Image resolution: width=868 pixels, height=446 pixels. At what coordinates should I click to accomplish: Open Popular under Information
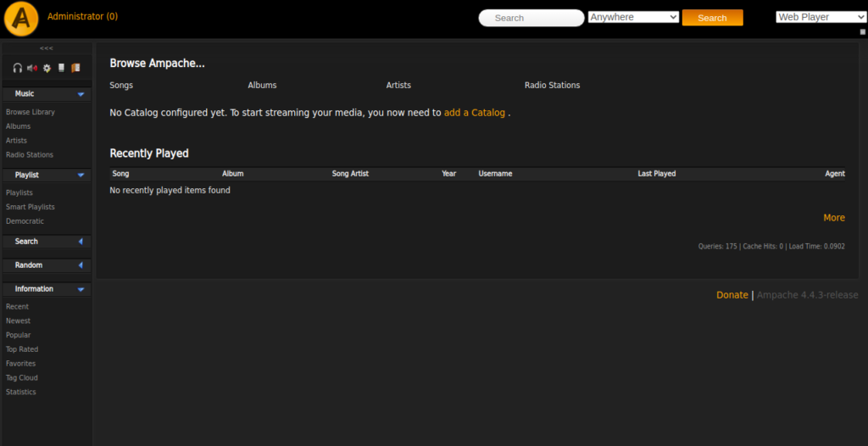click(19, 335)
